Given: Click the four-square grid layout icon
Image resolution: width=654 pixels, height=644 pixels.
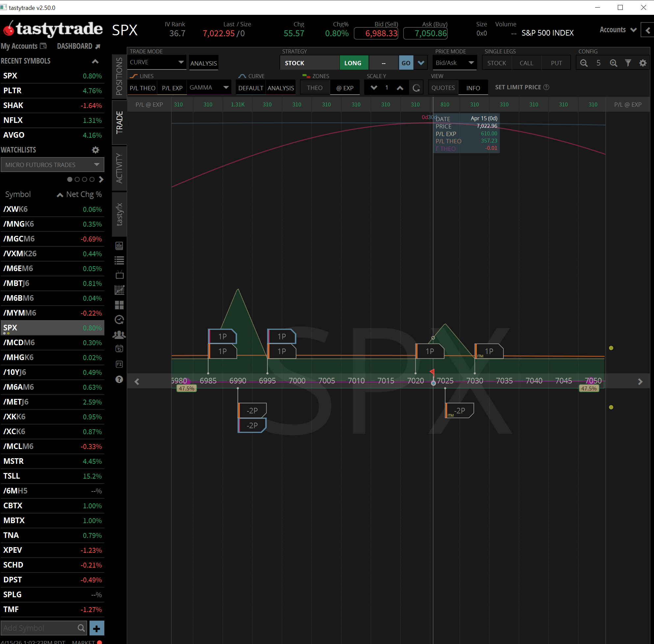Looking at the screenshot, I should click(119, 305).
